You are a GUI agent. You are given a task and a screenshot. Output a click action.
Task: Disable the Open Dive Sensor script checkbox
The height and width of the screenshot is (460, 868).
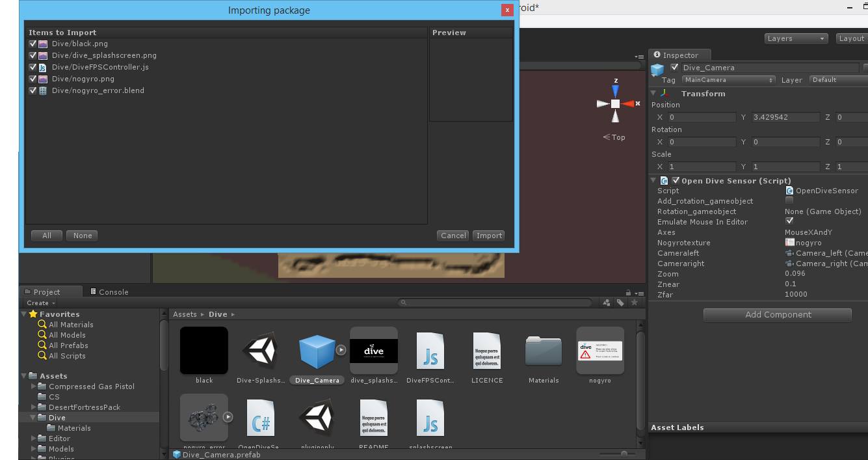pyautogui.click(x=676, y=180)
